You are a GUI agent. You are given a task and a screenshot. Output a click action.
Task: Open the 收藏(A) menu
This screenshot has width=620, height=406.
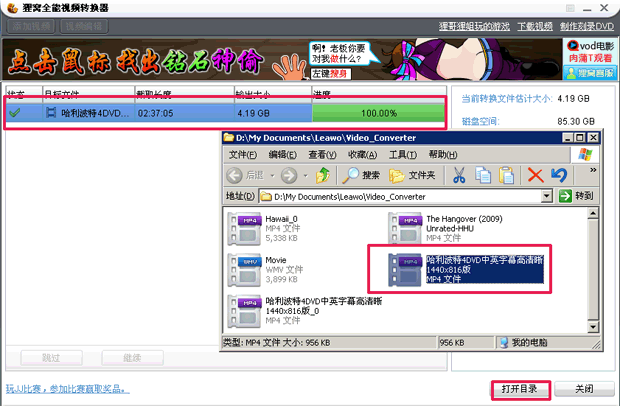click(362, 155)
